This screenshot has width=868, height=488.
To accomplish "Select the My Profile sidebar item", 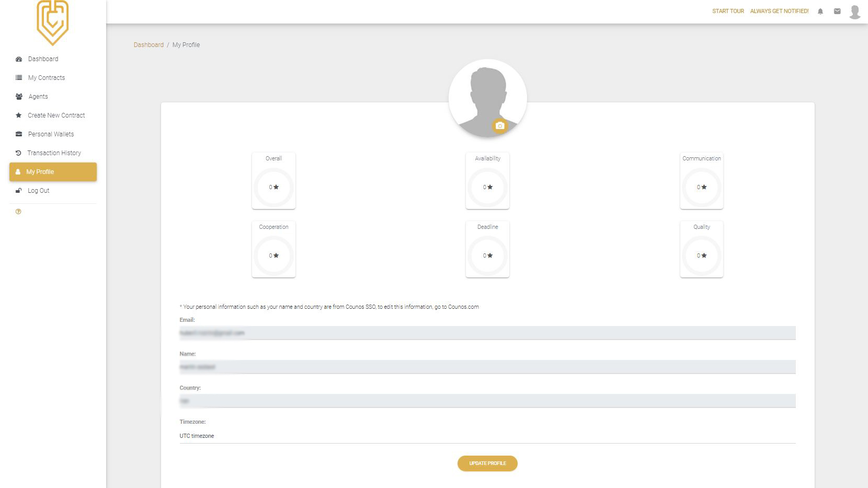I will tap(53, 172).
